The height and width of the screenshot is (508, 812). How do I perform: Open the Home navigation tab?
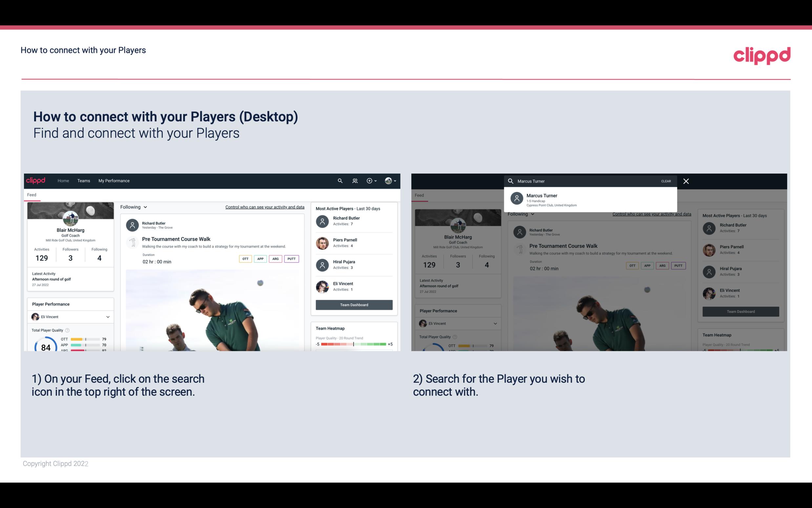coord(63,180)
